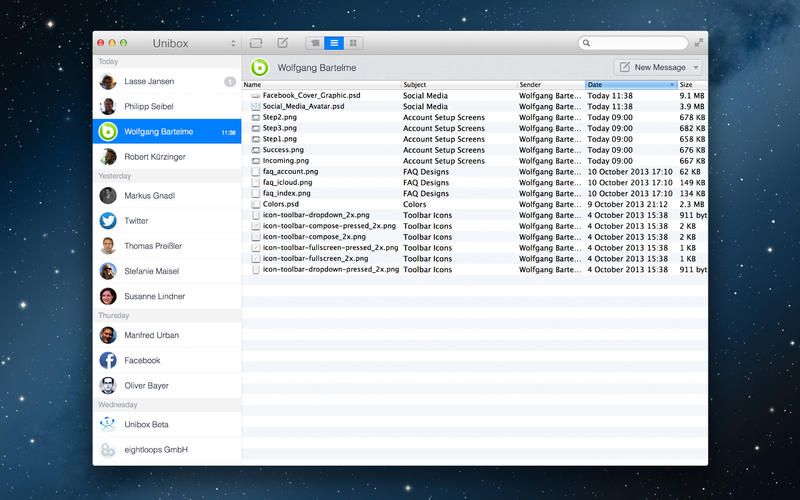
Task: Switch to attachment list view mode
Action: pyautogui.click(x=334, y=43)
